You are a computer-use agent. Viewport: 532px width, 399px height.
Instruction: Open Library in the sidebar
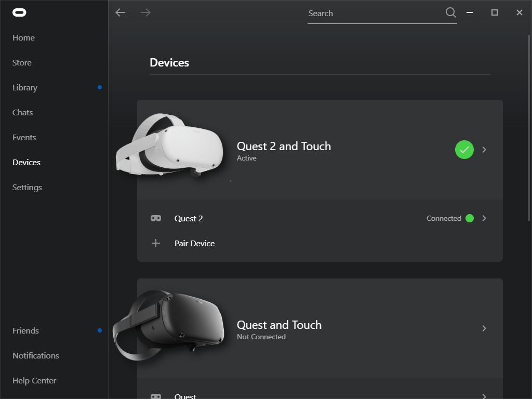(25, 87)
